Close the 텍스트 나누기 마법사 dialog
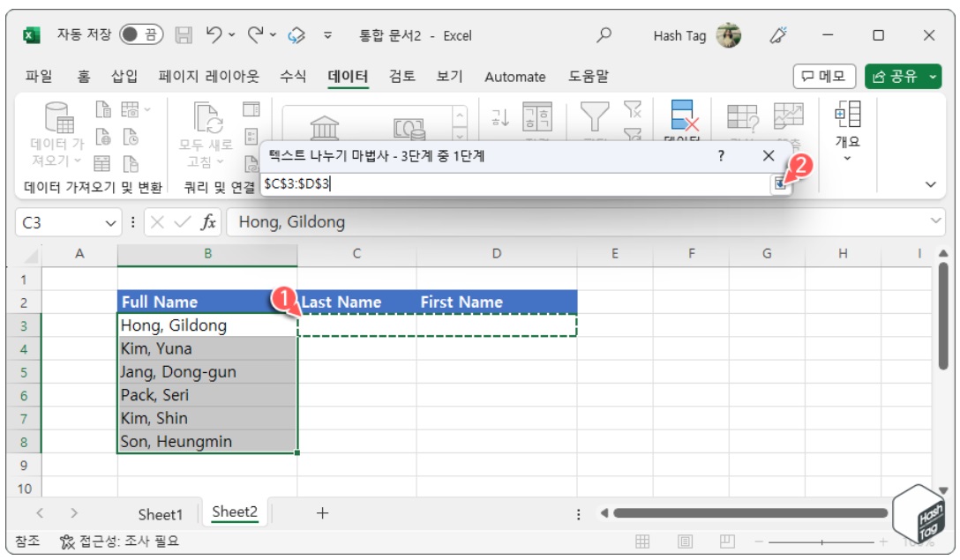This screenshot has width=960, height=560. pyautogui.click(x=769, y=156)
